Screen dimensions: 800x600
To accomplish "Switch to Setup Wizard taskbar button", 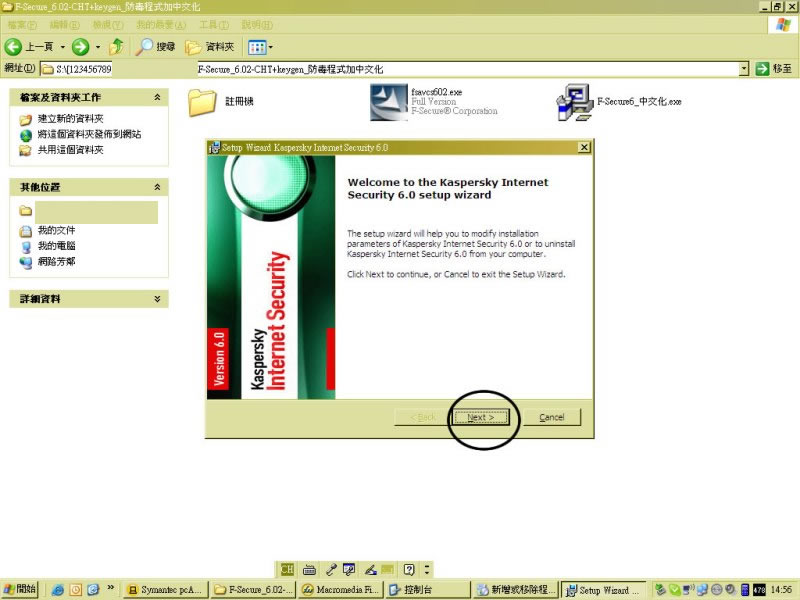I will (604, 590).
